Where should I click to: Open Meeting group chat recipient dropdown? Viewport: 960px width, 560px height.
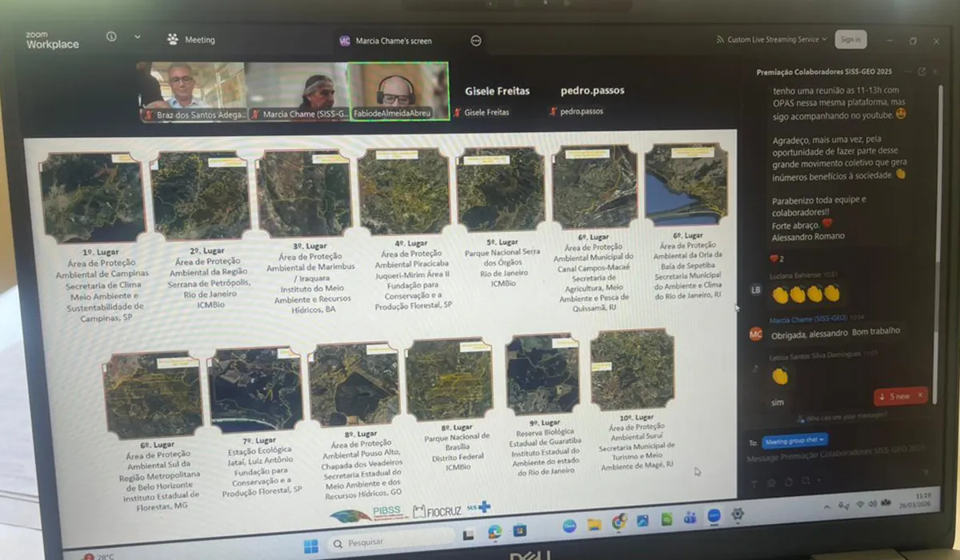794,441
